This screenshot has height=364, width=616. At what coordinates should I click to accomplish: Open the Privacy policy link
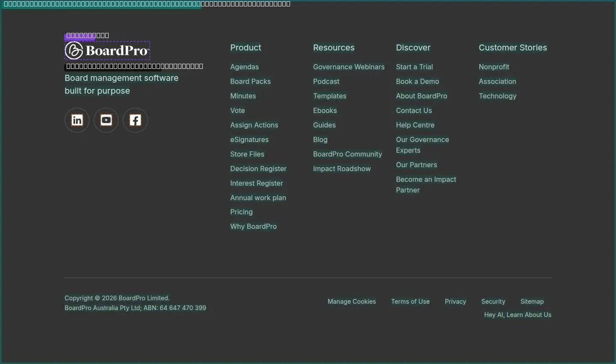(x=455, y=302)
